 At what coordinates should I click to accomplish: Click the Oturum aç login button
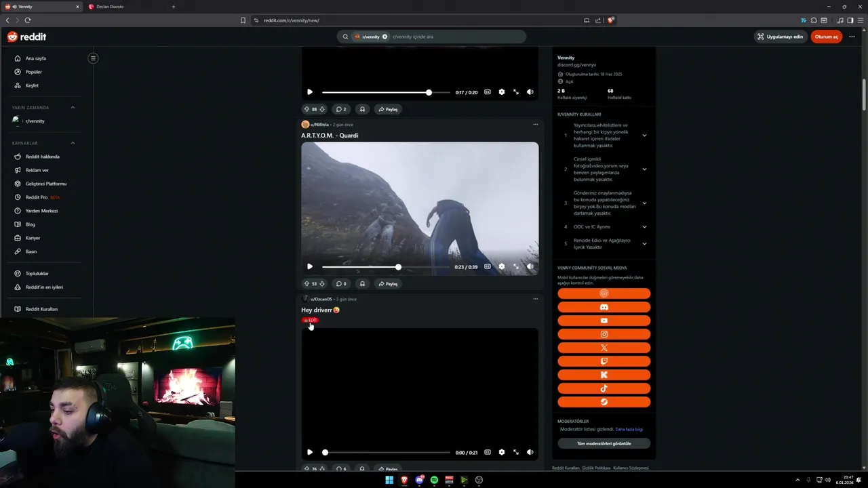tap(826, 37)
